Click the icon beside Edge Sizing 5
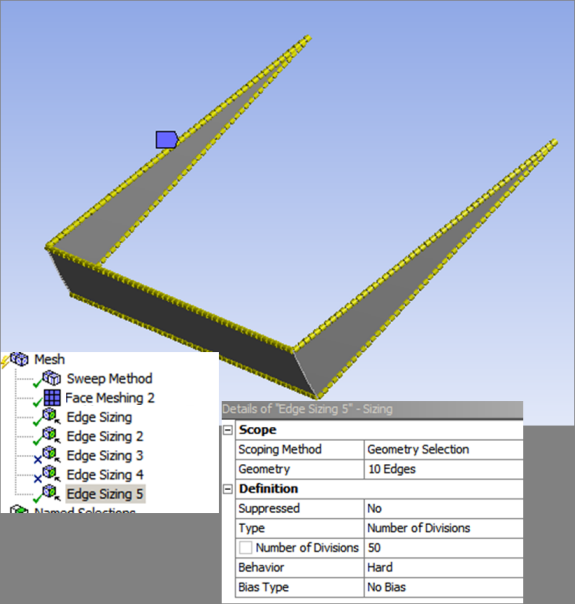 click(52, 493)
